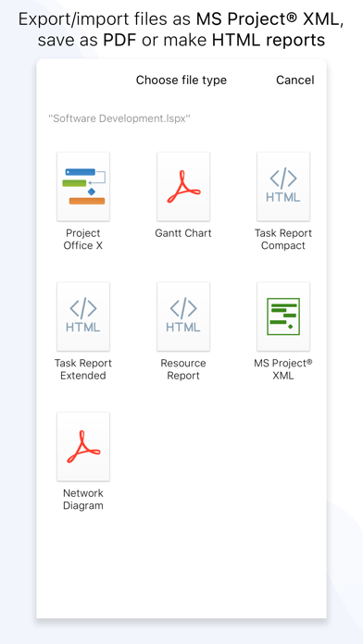Image resolution: width=363 pixels, height=644 pixels.
Task: Pick the Task Report Compact HTML icon
Action: [283, 187]
